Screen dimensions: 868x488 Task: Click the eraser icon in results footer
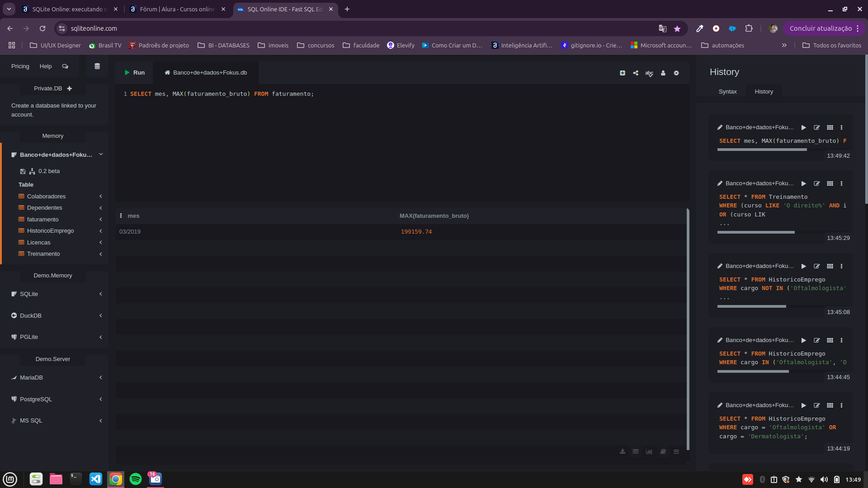coord(663,452)
